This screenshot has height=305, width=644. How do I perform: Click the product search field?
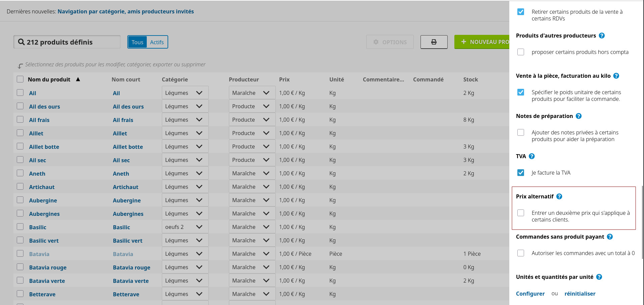pos(67,42)
